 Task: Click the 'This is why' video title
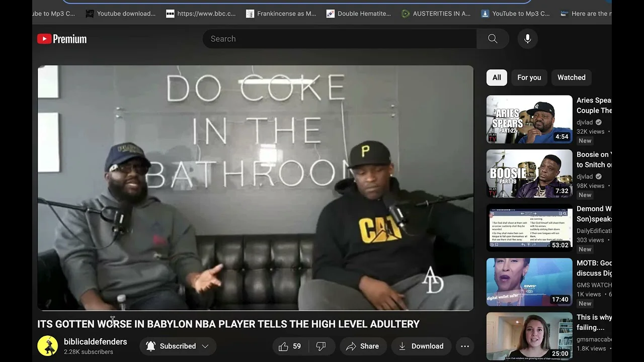pos(594,323)
